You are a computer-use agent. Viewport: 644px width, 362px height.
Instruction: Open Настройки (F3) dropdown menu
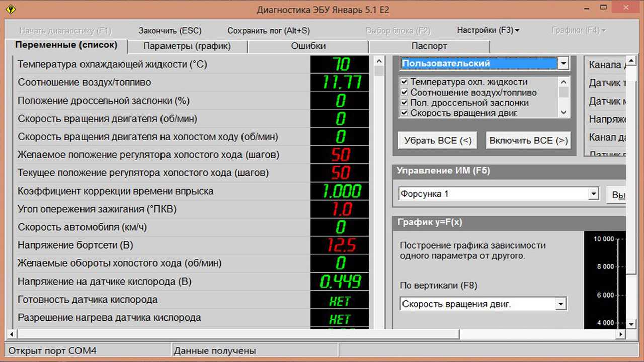click(x=488, y=30)
